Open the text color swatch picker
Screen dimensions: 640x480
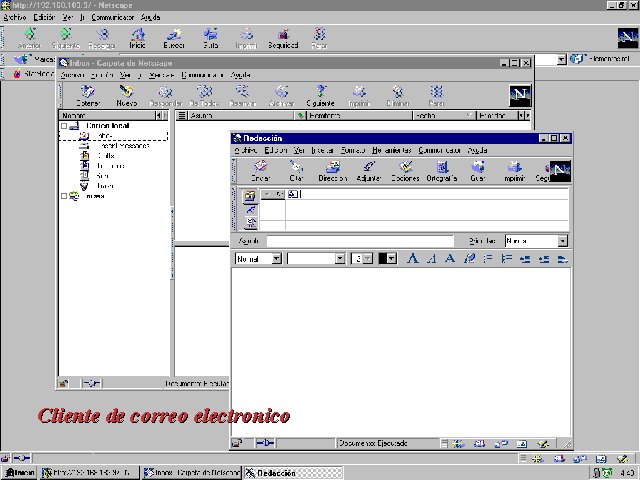[389, 258]
